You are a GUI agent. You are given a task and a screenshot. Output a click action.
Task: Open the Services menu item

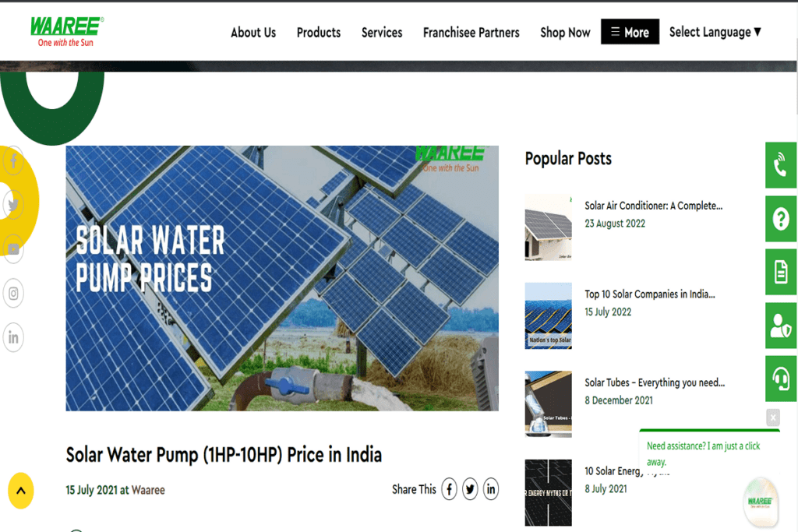click(x=381, y=32)
